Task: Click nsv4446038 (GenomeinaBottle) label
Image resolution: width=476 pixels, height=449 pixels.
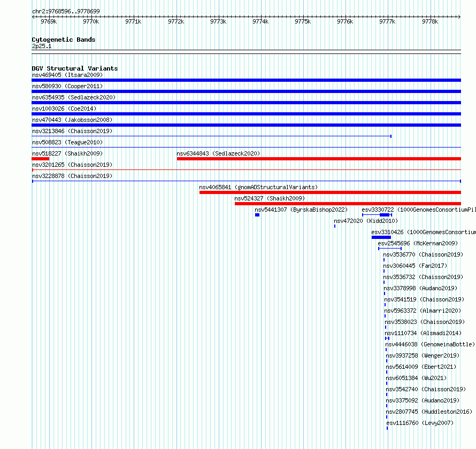Action: tap(430, 344)
